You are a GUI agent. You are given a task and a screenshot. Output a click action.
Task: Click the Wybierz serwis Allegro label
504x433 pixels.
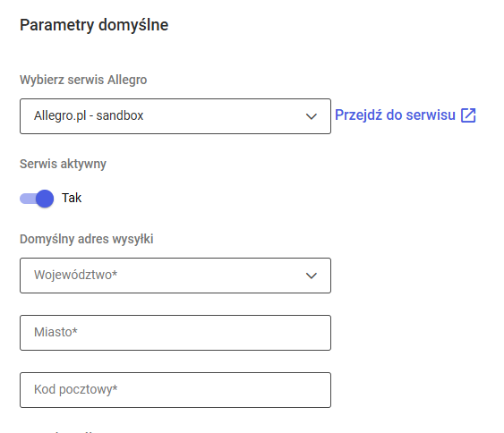coord(83,80)
